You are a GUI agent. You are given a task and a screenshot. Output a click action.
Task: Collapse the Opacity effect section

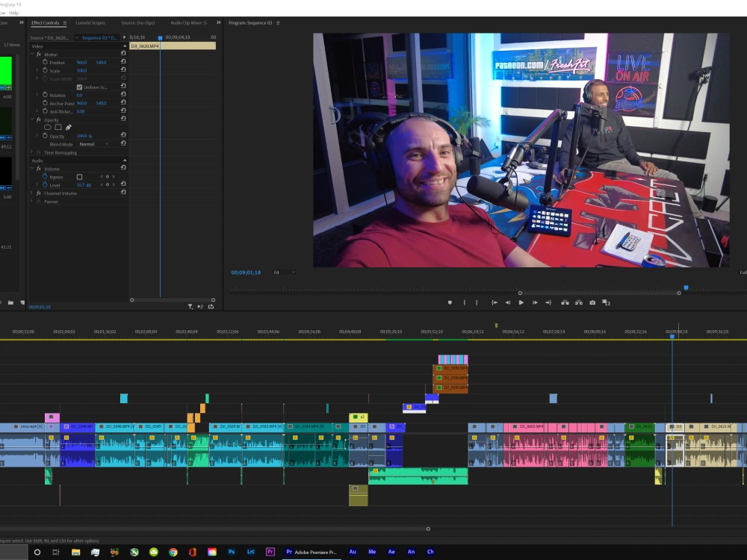click(32, 119)
